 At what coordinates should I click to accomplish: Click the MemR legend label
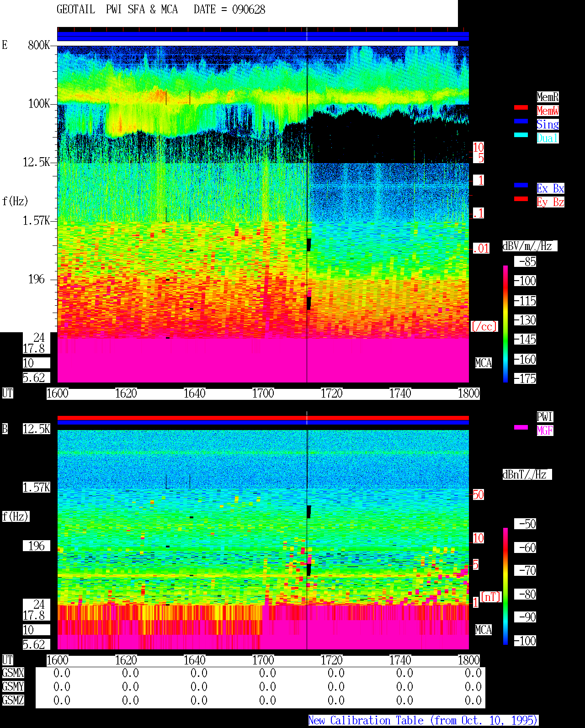[x=548, y=97]
